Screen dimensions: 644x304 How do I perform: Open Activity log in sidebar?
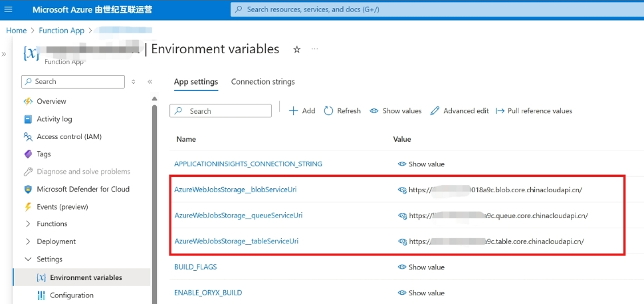click(x=28, y=119)
